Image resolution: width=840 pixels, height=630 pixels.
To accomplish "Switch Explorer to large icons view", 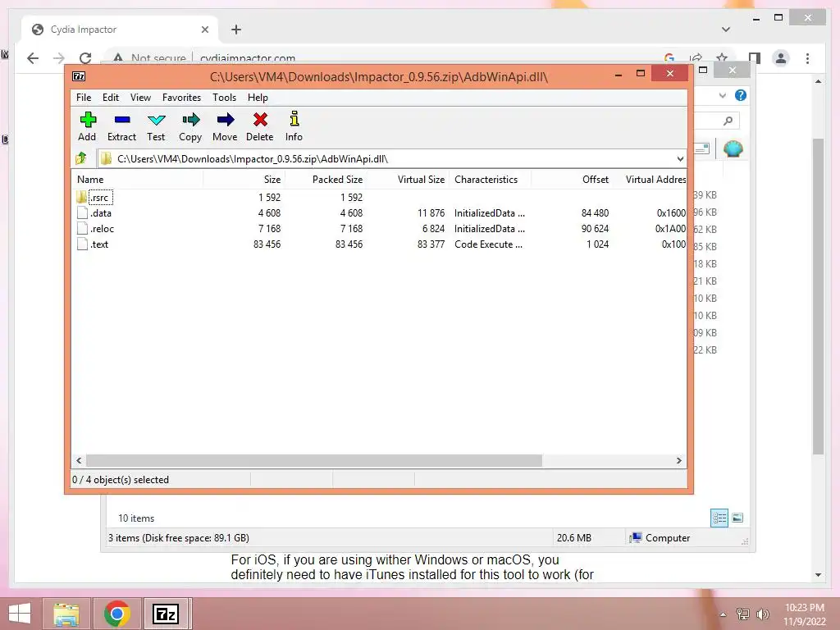I will point(737,518).
